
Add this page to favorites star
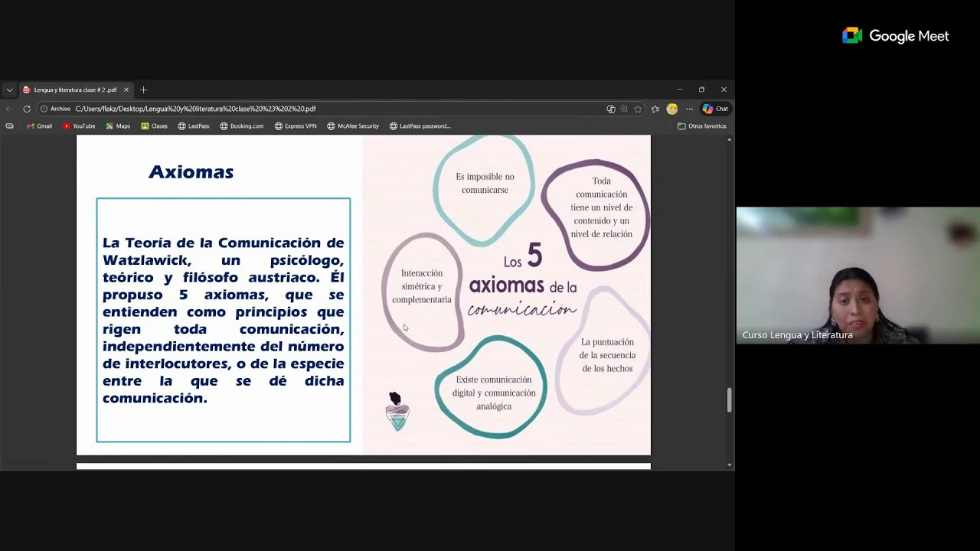pos(638,109)
